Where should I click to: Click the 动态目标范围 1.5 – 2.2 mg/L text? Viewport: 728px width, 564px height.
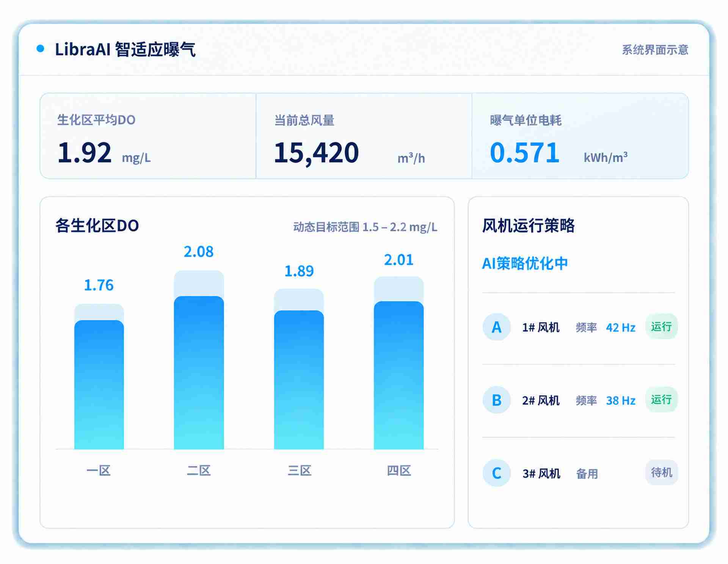click(365, 227)
